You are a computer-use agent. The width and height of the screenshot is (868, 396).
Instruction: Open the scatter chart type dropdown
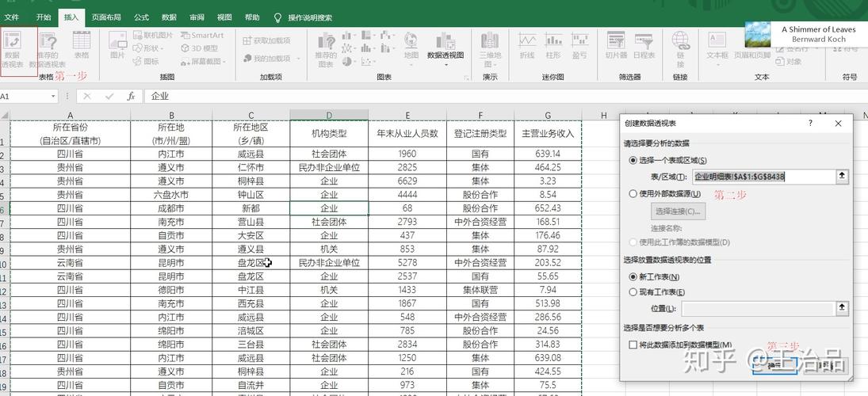click(368, 62)
